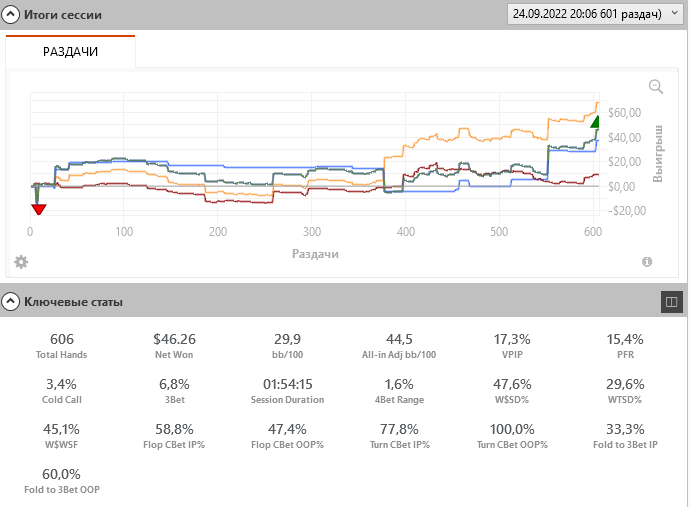
Task: Open chart settings gear icon
Action: coord(21,262)
